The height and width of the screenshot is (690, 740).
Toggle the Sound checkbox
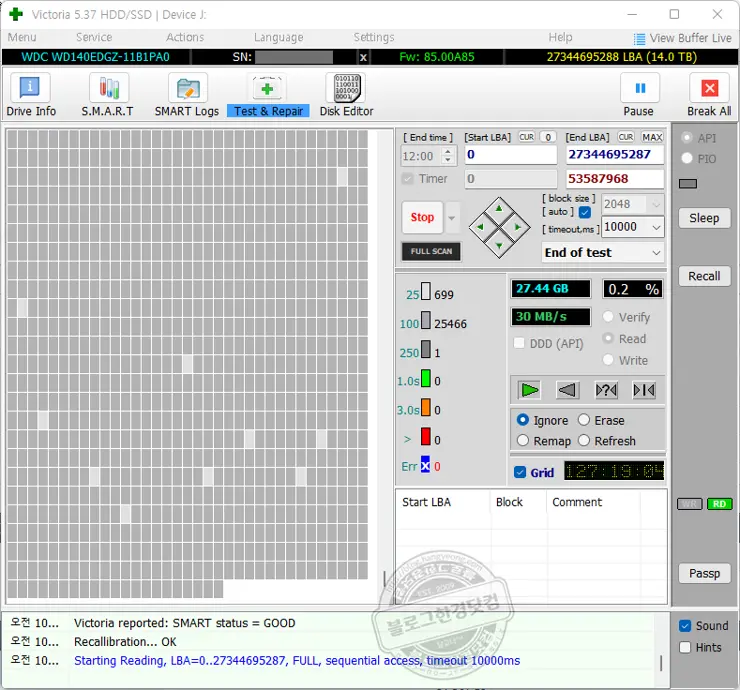685,626
